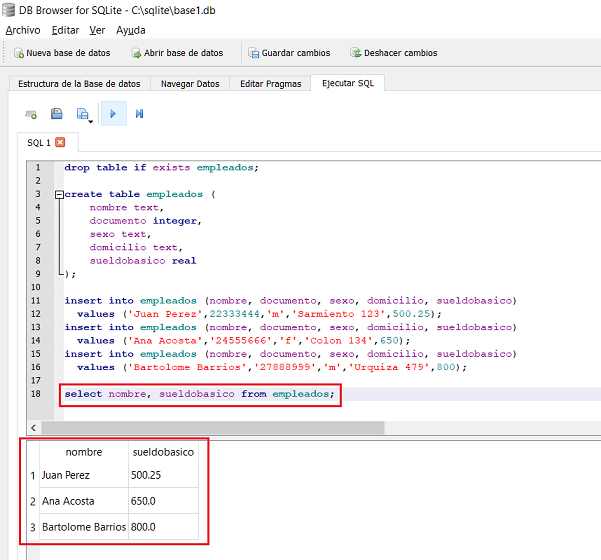Viewport: 601px width, 560px height.
Task: Switch to Editar Pragmas tab
Action: pyautogui.click(x=271, y=84)
